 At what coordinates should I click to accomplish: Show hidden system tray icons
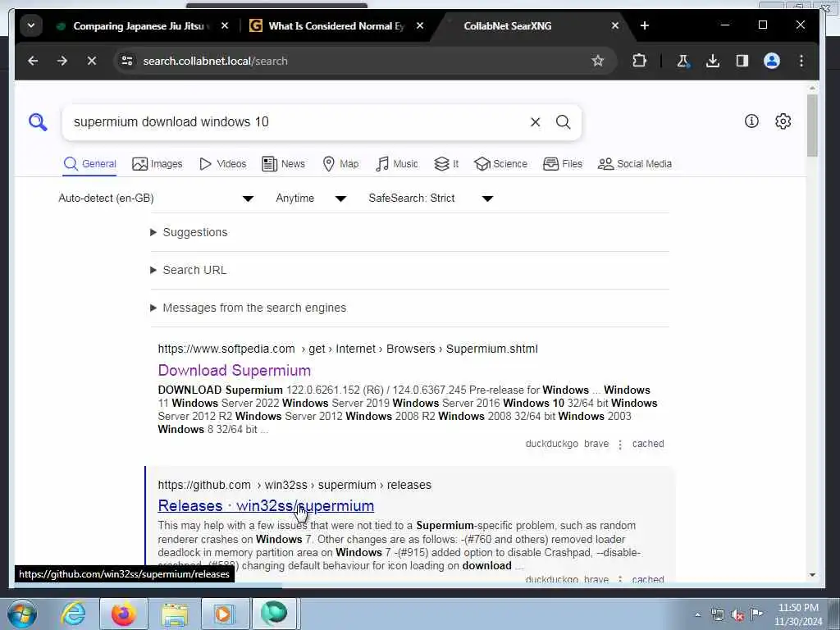[697, 615]
